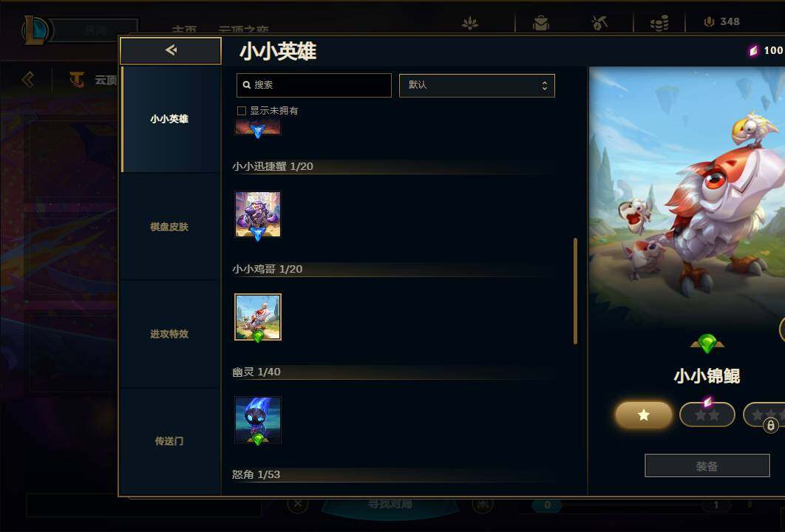This screenshot has width=785, height=532.
Task: Click the double chevron beside the TFT logo
Action: click(x=28, y=79)
